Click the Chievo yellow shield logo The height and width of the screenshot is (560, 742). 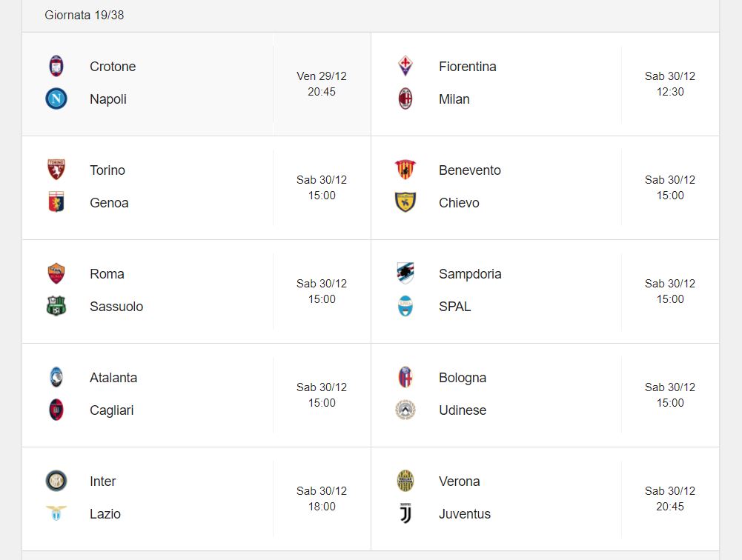(405, 202)
